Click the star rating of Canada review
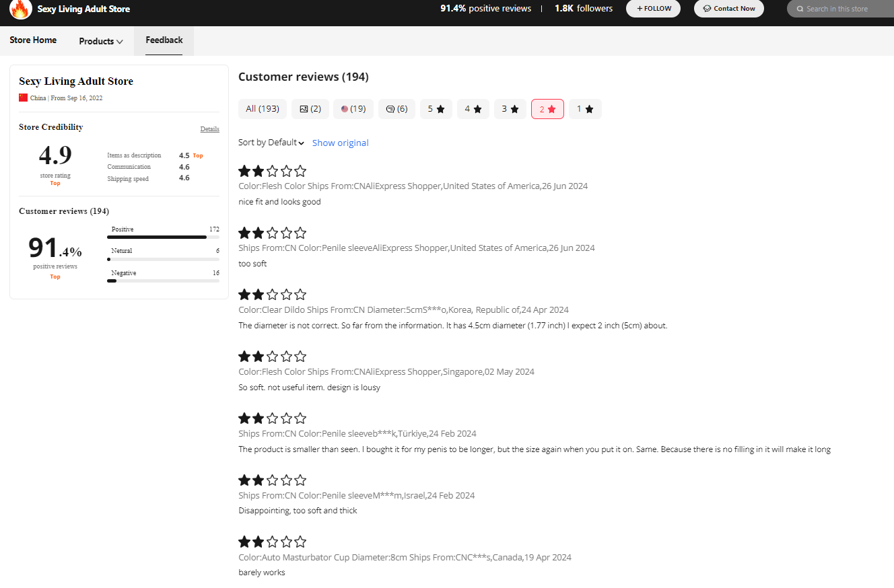894x588 pixels. tap(273, 542)
